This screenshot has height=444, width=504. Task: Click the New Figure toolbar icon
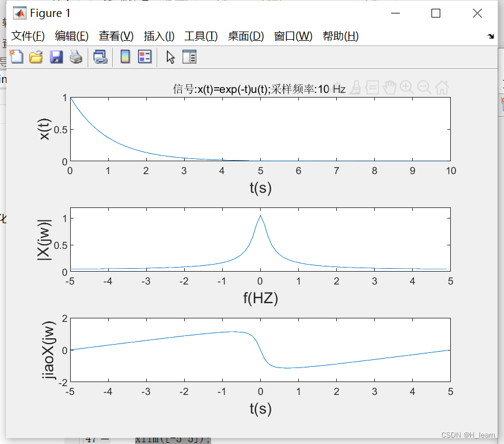16,57
